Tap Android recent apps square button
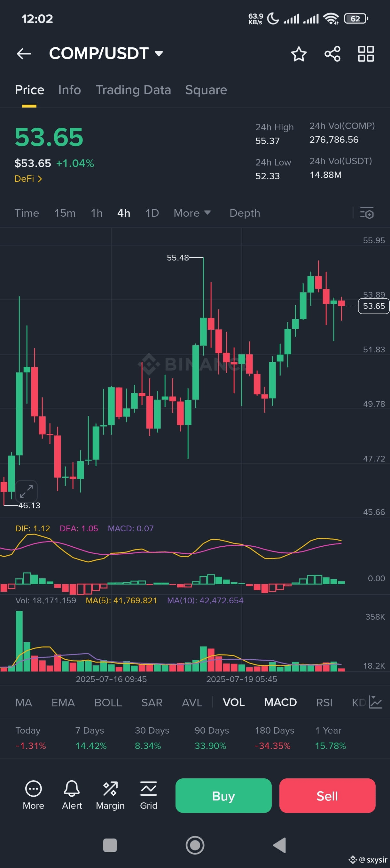The height and width of the screenshot is (868, 390). tap(110, 845)
